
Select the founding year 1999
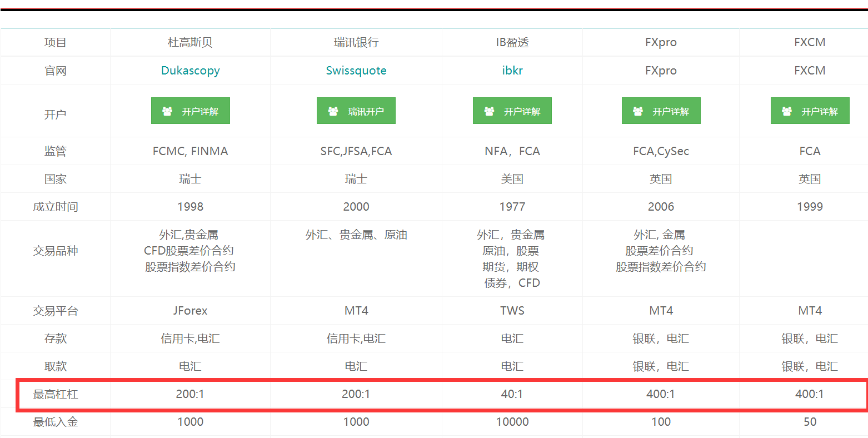coord(810,207)
